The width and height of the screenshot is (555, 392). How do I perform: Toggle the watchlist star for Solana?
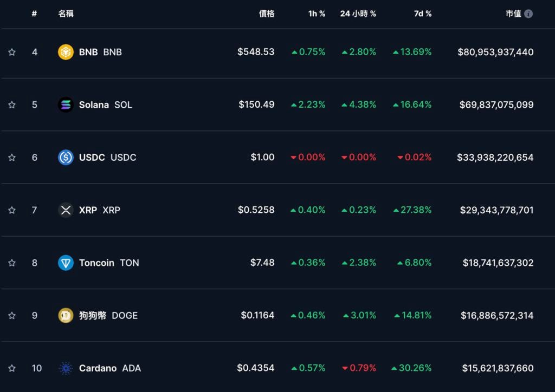tap(12, 105)
